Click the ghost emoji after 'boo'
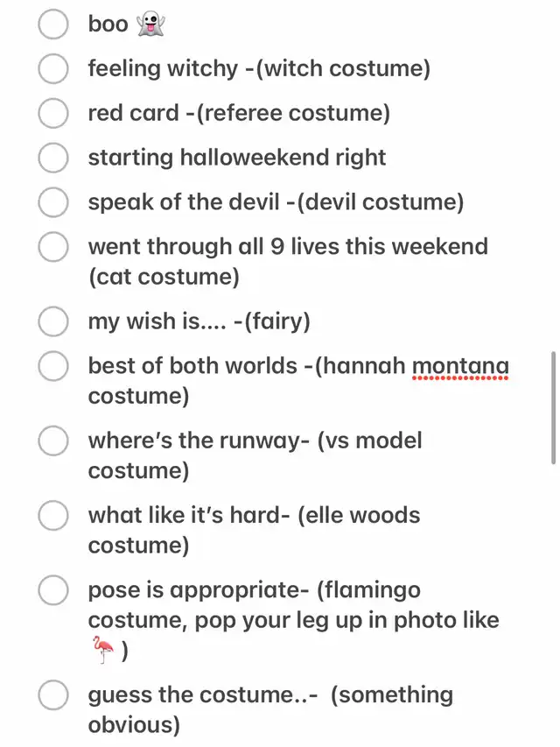 (x=150, y=25)
